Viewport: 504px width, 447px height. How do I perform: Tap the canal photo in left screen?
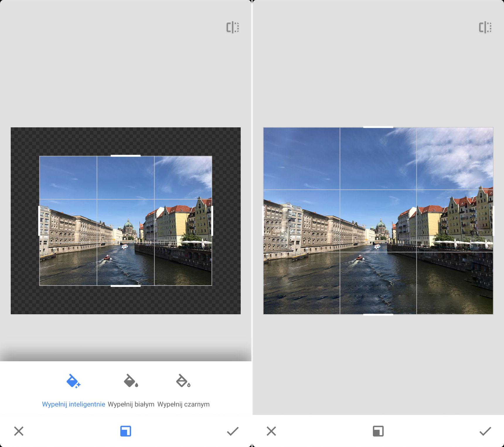click(125, 221)
